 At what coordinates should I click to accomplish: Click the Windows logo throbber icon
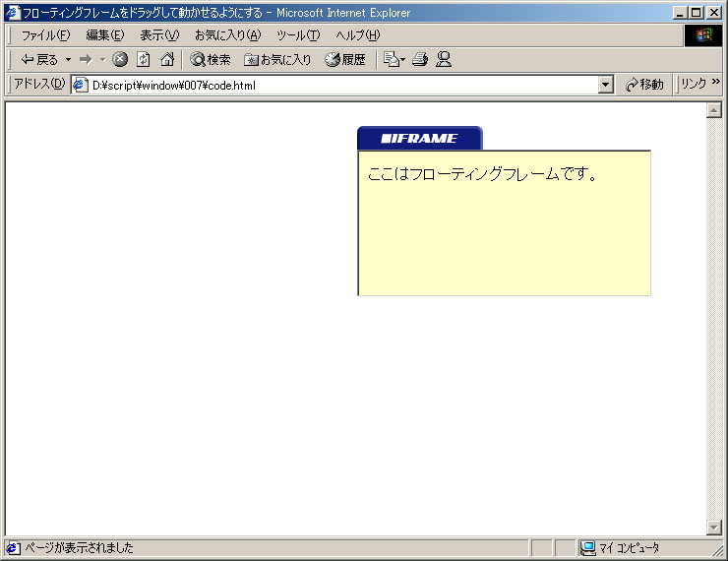703,35
